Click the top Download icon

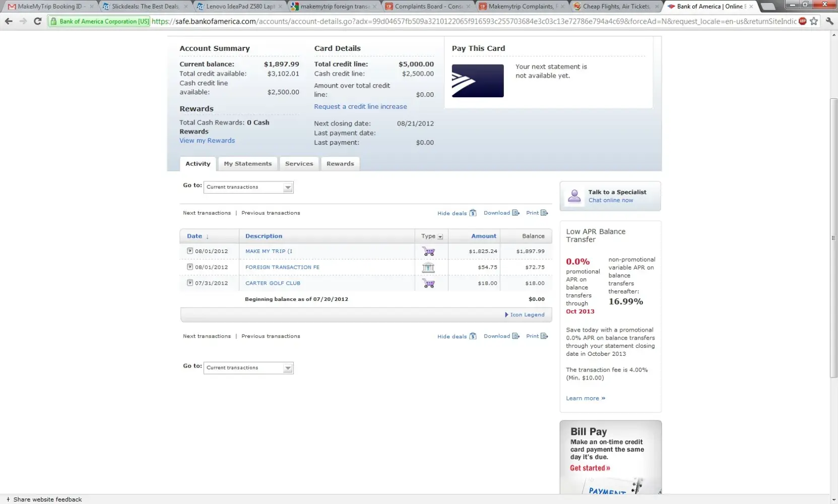tap(515, 213)
